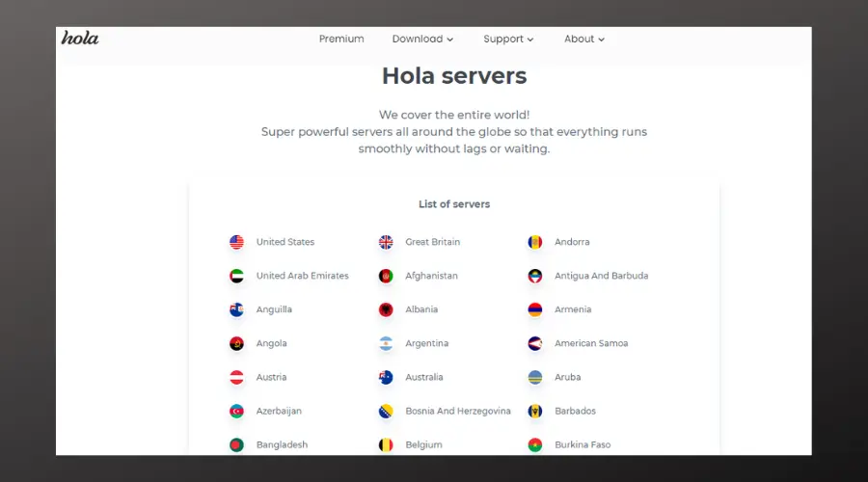
Task: Click the Azerbaijan flag icon
Action: (x=236, y=411)
